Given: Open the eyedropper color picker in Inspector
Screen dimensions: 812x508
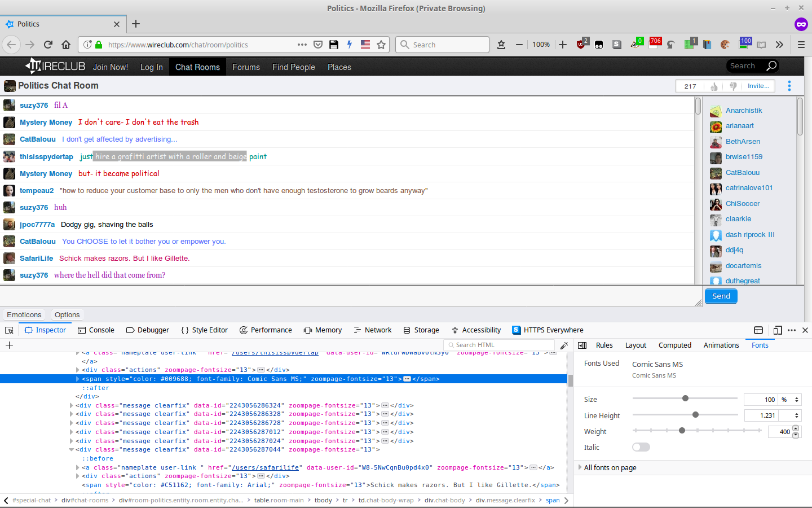Looking at the screenshot, I should (x=564, y=345).
